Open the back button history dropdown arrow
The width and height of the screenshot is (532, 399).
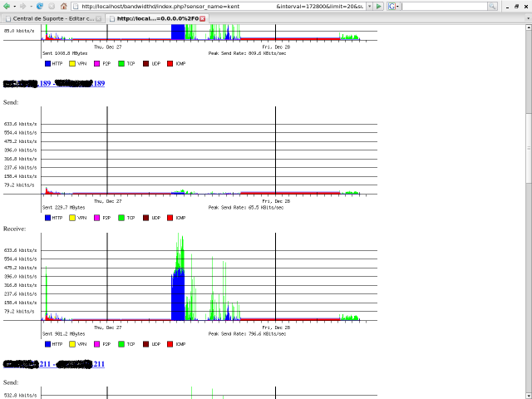14,6
